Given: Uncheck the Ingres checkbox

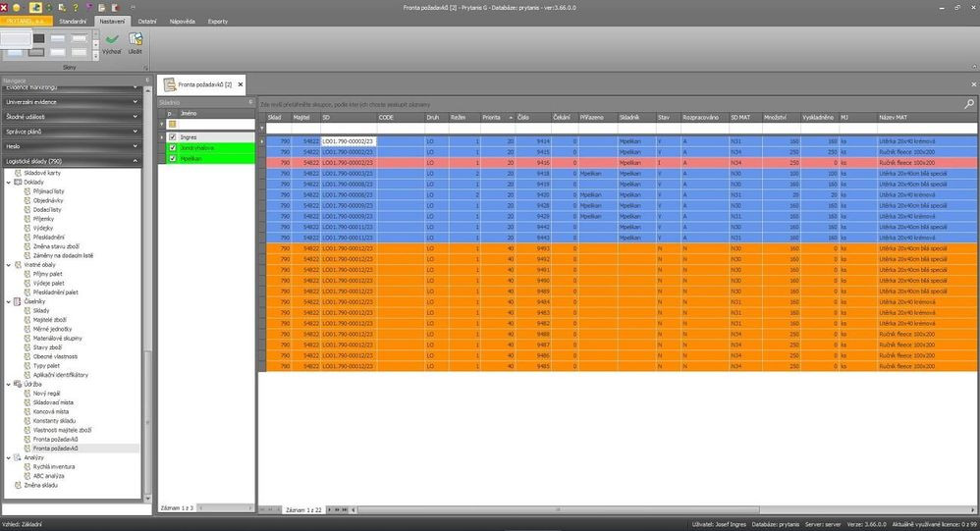Looking at the screenshot, I should point(173,136).
